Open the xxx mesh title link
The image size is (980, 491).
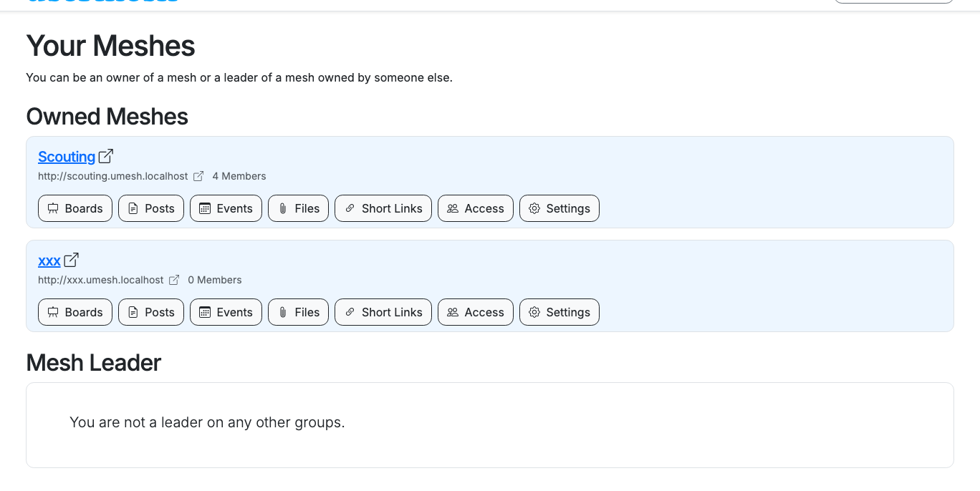[x=49, y=261]
